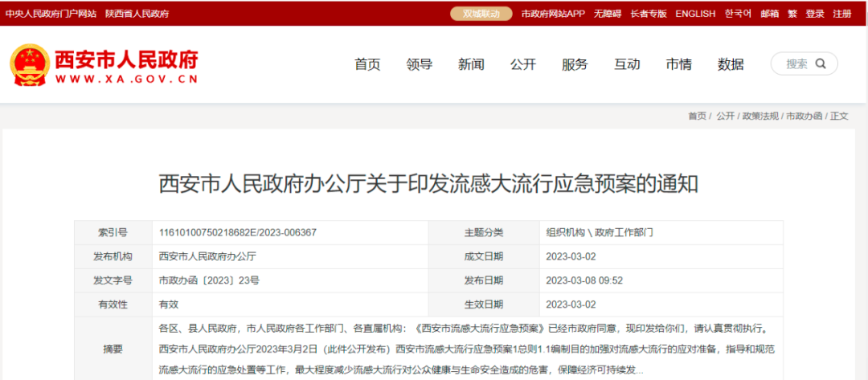The image size is (868, 380).
Task: Select document number 市政办函〔2023〕23号
Action: point(209,280)
